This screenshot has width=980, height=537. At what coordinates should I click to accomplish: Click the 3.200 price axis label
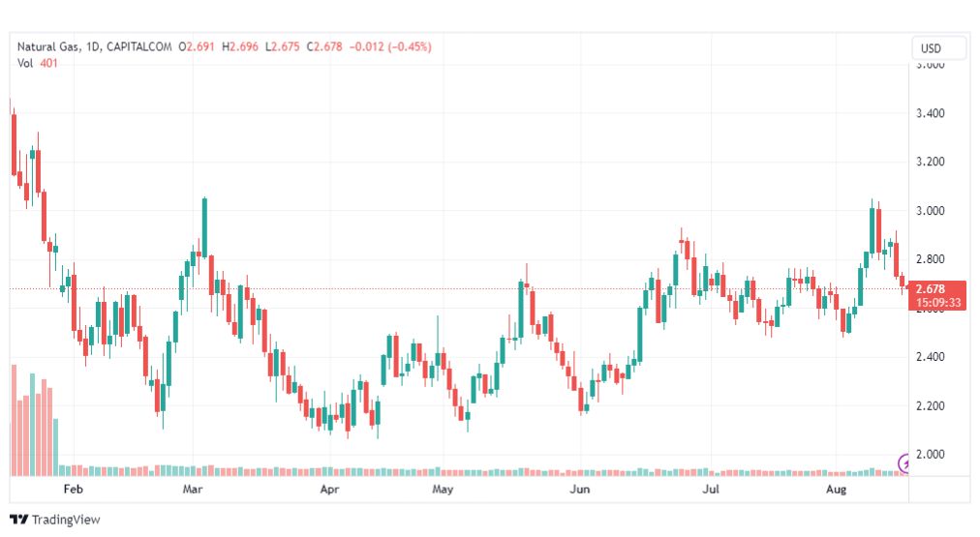(x=930, y=162)
